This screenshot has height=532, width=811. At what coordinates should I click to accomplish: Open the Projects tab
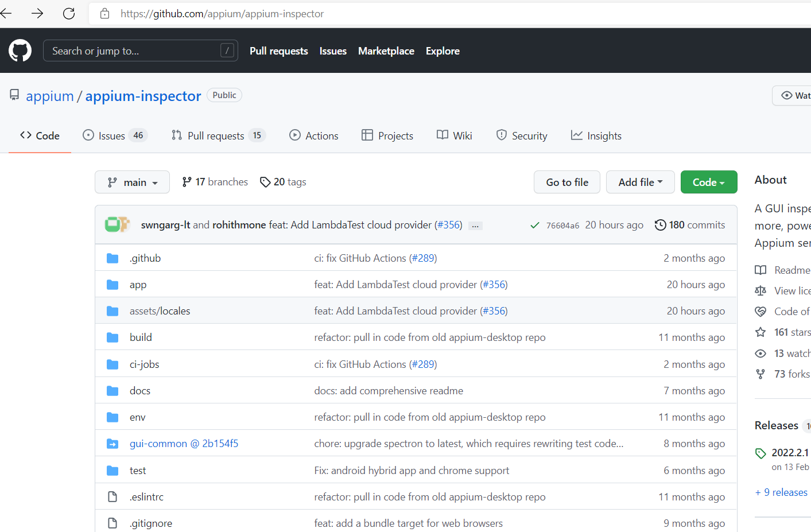[x=387, y=135]
